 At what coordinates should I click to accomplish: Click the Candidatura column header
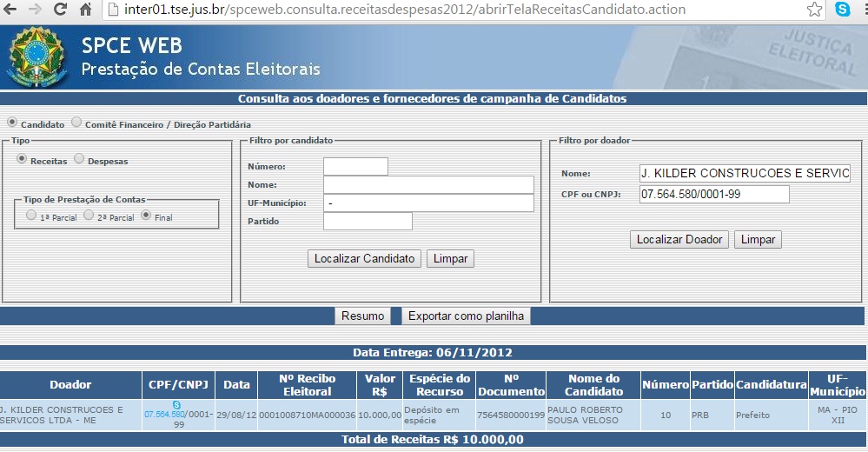[x=772, y=385]
